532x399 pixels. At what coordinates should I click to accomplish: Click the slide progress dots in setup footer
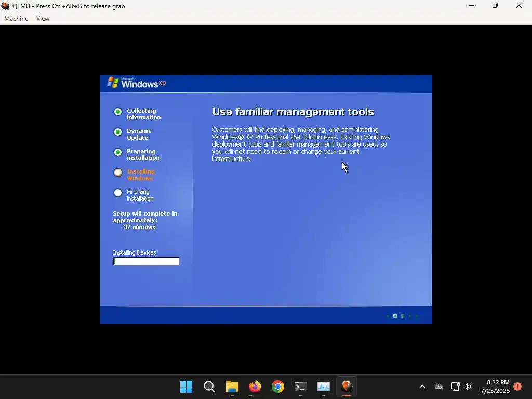point(402,316)
